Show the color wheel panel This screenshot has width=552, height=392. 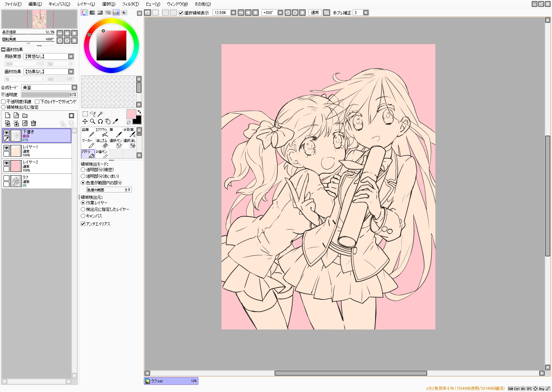click(x=85, y=13)
